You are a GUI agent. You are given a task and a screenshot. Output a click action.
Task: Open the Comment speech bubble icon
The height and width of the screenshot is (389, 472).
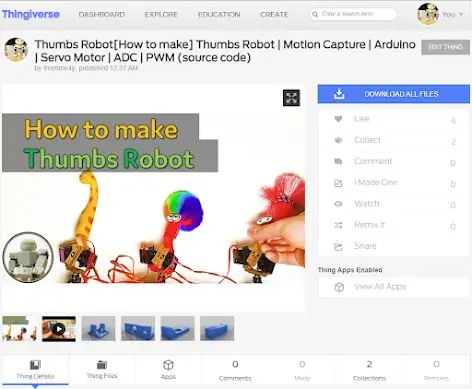click(338, 161)
